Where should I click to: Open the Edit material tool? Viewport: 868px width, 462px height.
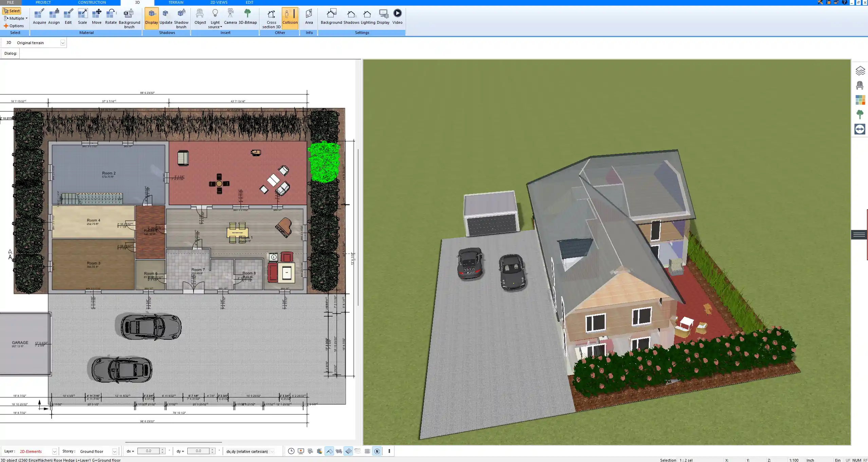pos(68,17)
